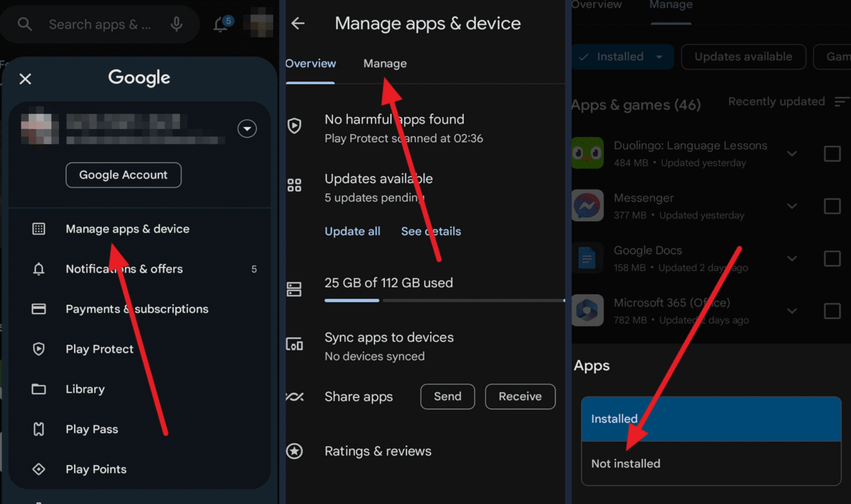The height and width of the screenshot is (504, 851).
Task: Open No harmful apps found entry
Action: pos(404,128)
